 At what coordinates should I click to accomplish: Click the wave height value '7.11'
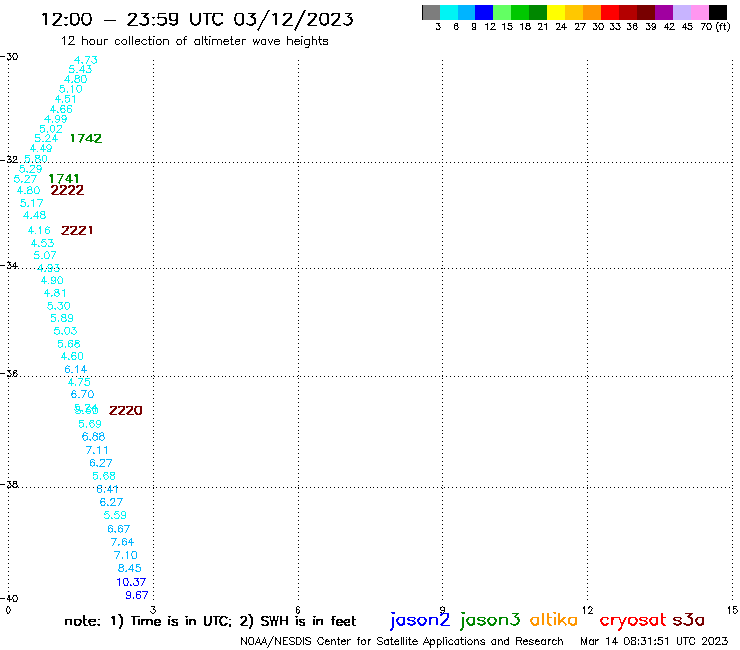coord(97,450)
